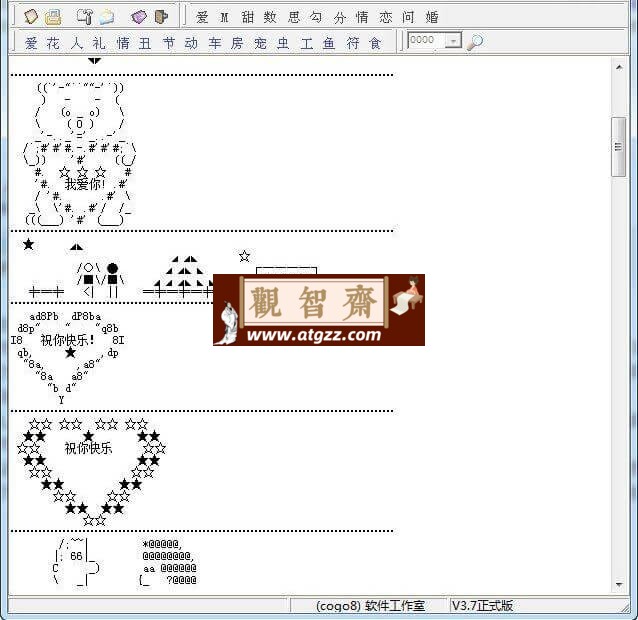Choose the 丑 category button
The width and height of the screenshot is (638, 620).
click(145, 42)
